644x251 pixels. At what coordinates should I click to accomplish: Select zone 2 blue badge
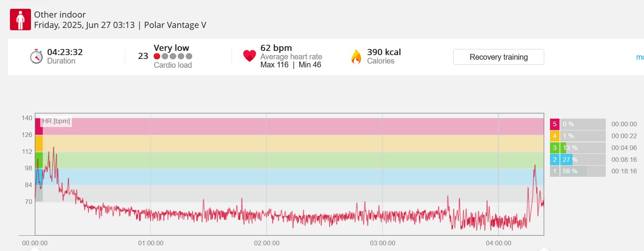[555, 160]
